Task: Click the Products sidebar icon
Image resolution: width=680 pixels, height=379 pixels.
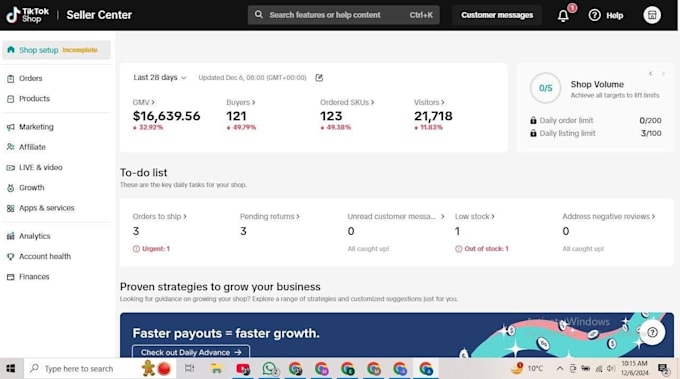Action: click(x=10, y=99)
